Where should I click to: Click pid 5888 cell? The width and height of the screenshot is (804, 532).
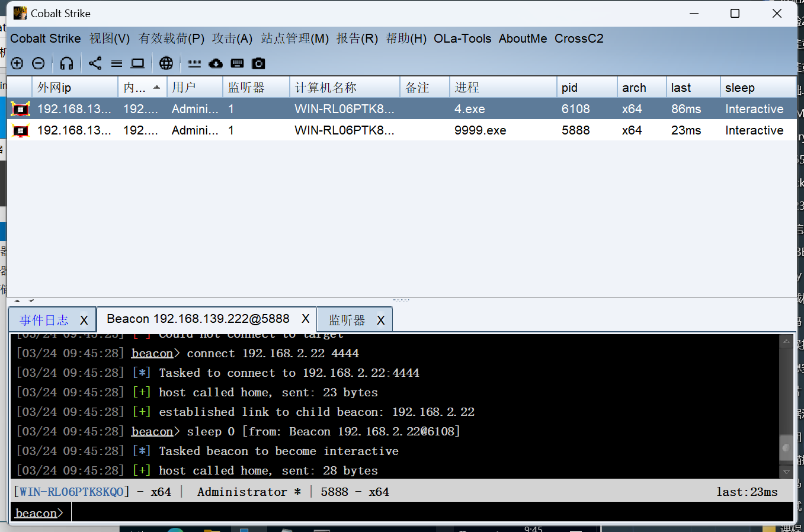pos(587,130)
